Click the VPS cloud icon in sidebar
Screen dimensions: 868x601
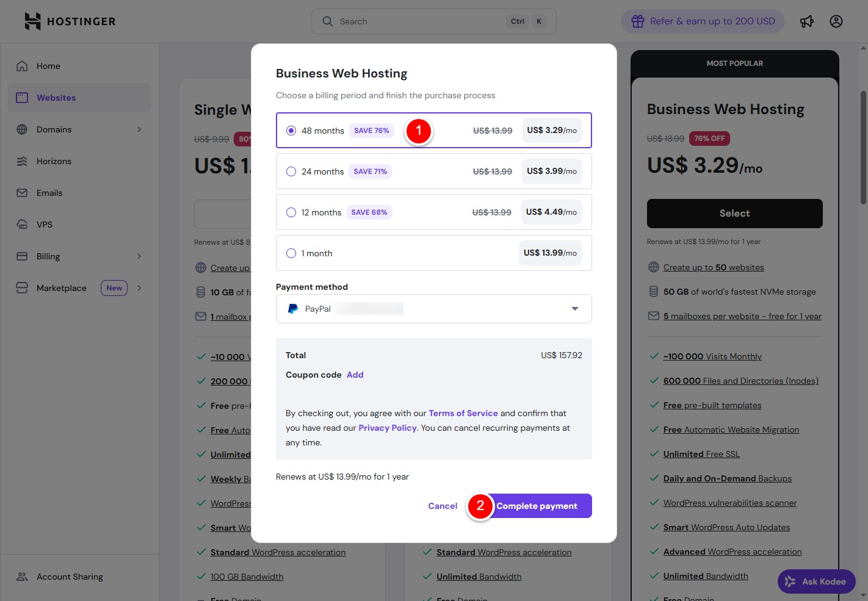tap(22, 225)
